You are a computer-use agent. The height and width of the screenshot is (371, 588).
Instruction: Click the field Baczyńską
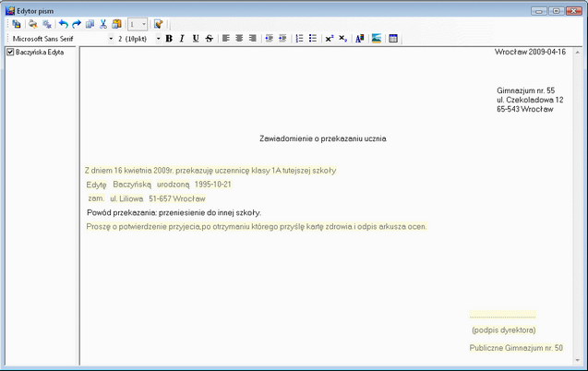pyautogui.click(x=132, y=185)
